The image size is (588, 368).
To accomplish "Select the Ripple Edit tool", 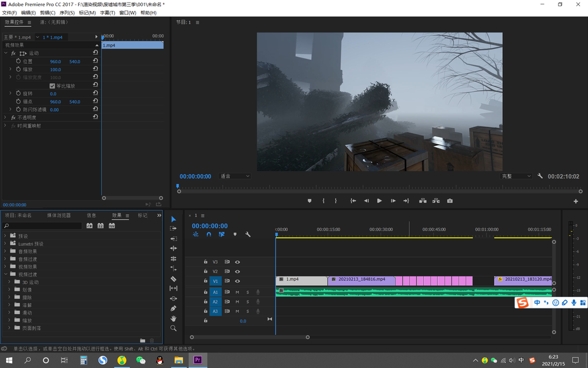I will click(173, 239).
